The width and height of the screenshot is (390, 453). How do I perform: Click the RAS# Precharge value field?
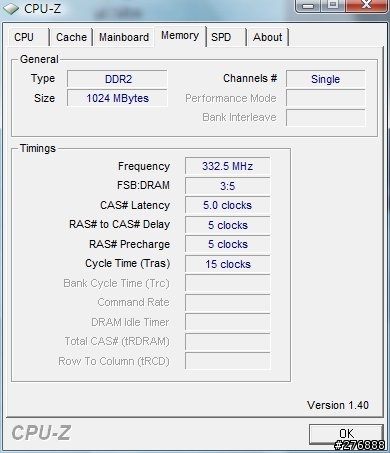[227, 244]
